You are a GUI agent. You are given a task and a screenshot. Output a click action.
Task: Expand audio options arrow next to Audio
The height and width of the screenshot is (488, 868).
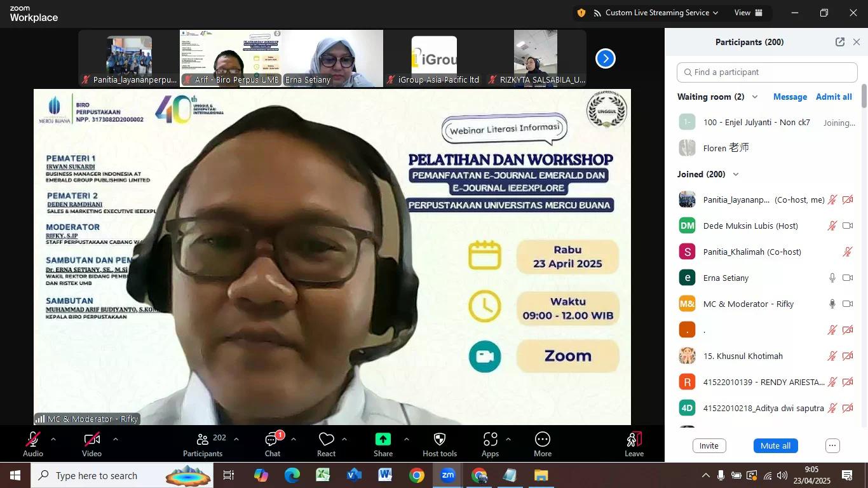(53, 439)
